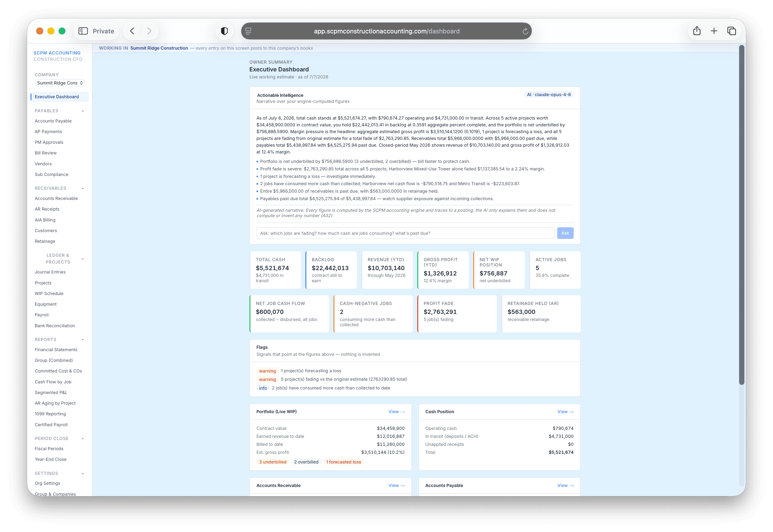Image resolution: width=773 pixels, height=532 pixels.
Task: Toggle the Safari sidebar icon
Action: 83,31
